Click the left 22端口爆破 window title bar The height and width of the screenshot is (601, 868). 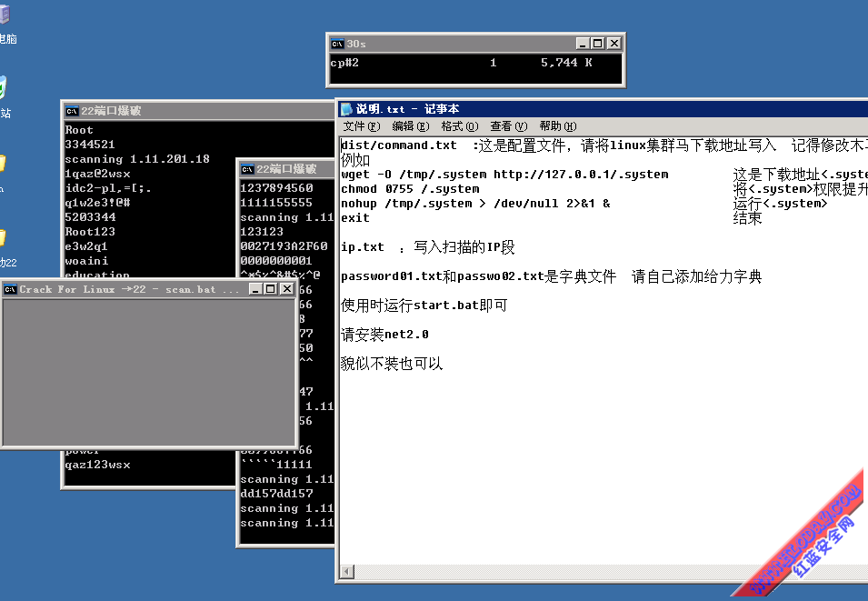tap(199, 111)
